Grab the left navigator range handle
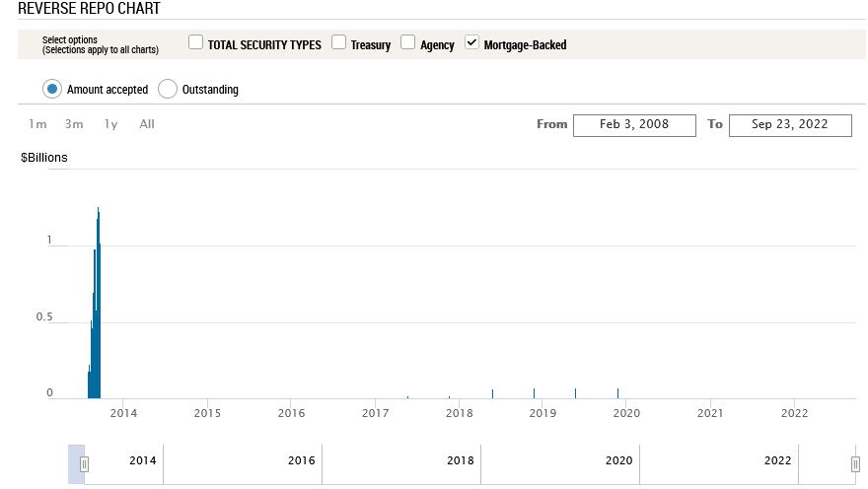This screenshot has width=868, height=489. [x=84, y=464]
